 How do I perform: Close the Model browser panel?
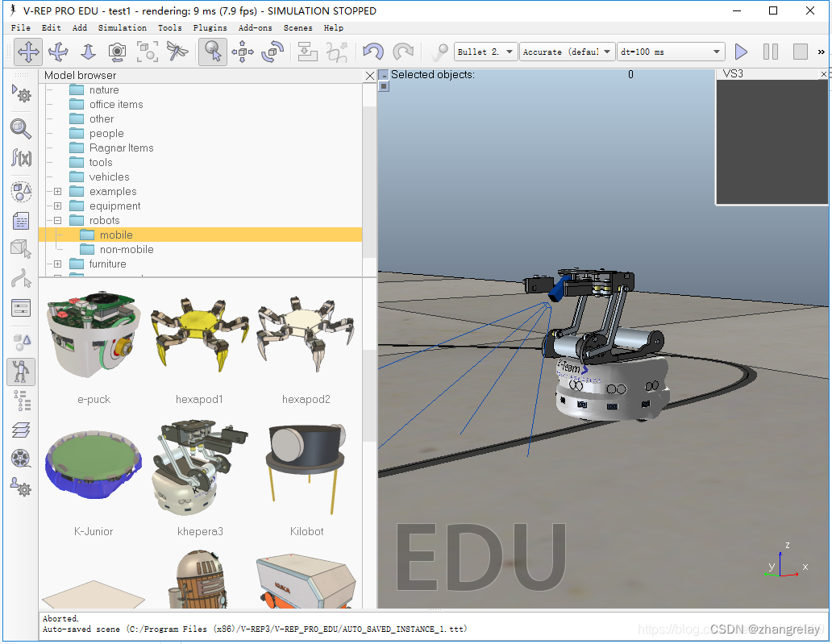pyautogui.click(x=370, y=76)
